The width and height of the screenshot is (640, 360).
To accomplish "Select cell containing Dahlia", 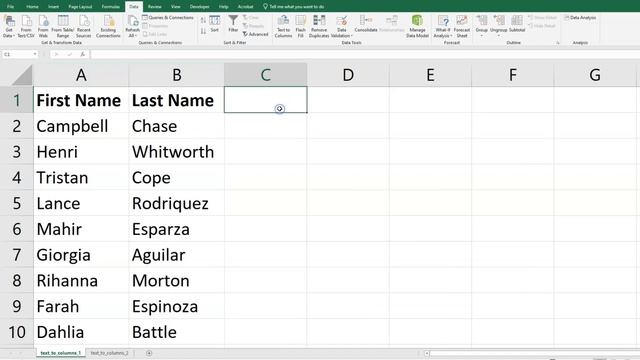I will point(81,332).
